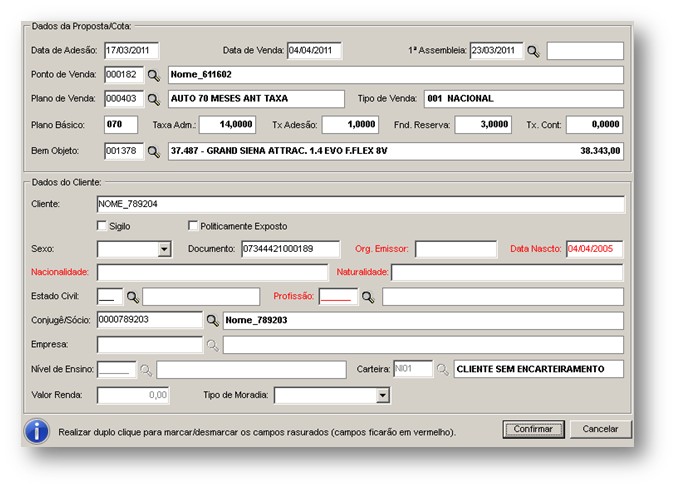Click the Empresa code field
Image resolution: width=676 pixels, height=489 pixels.
pos(150,345)
